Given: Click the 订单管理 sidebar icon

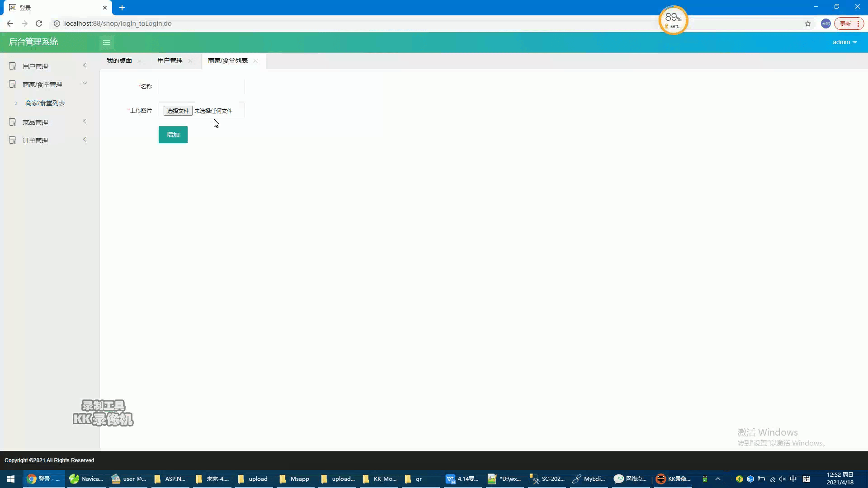Looking at the screenshot, I should 13,140.
